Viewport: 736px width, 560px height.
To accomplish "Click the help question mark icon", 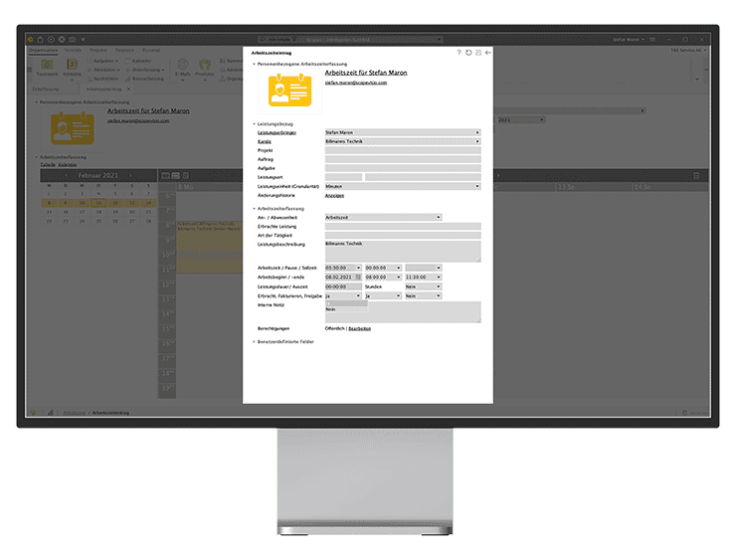I will pyautogui.click(x=459, y=52).
